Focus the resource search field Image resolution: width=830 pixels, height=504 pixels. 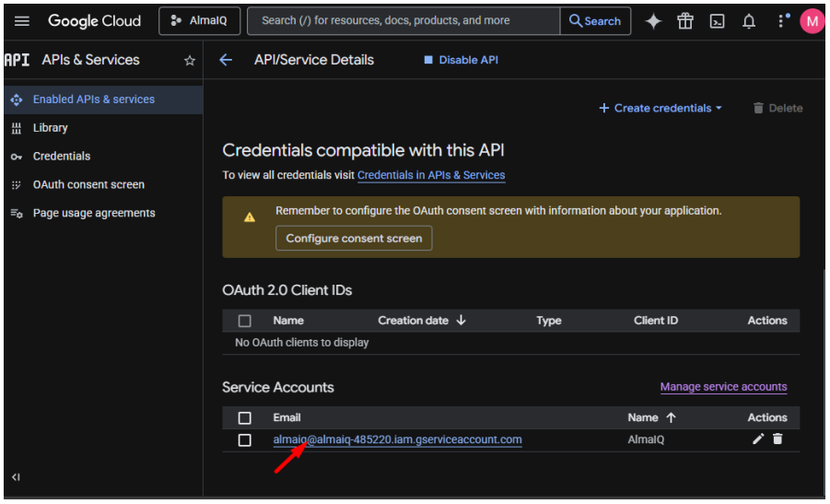[x=403, y=21]
